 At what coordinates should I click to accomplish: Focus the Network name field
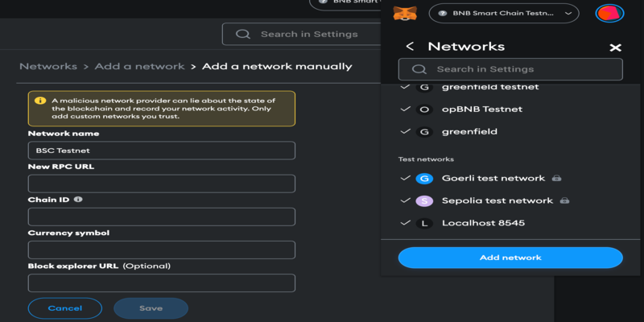162,151
